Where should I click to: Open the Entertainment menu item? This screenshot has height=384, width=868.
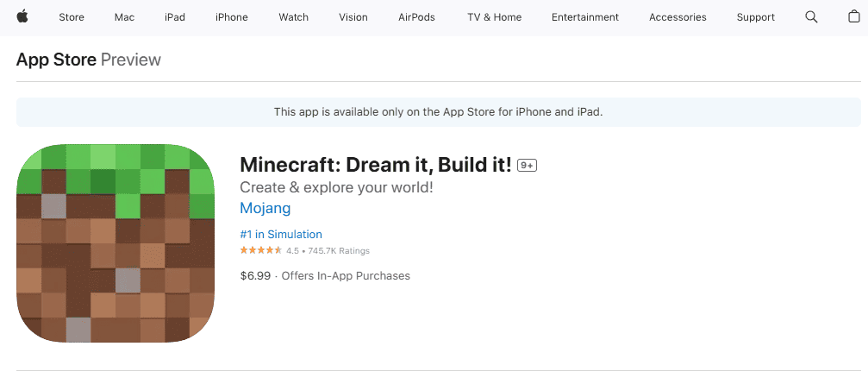point(585,17)
